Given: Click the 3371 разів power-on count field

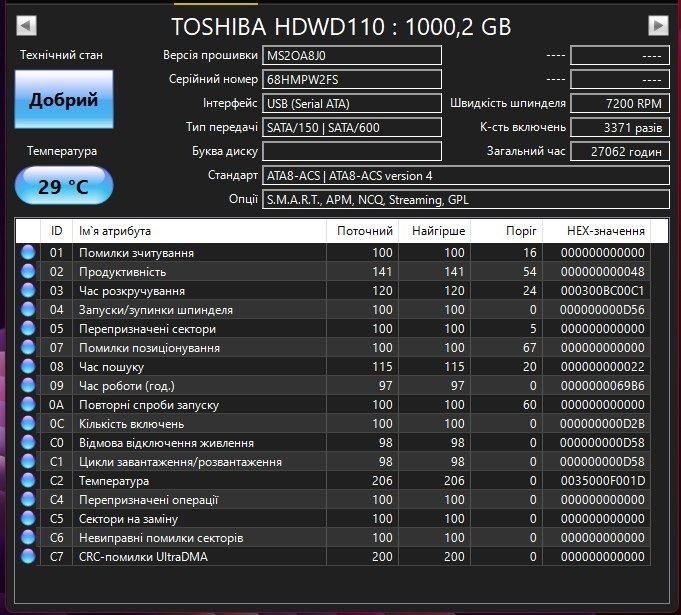Looking at the screenshot, I should 620,127.
